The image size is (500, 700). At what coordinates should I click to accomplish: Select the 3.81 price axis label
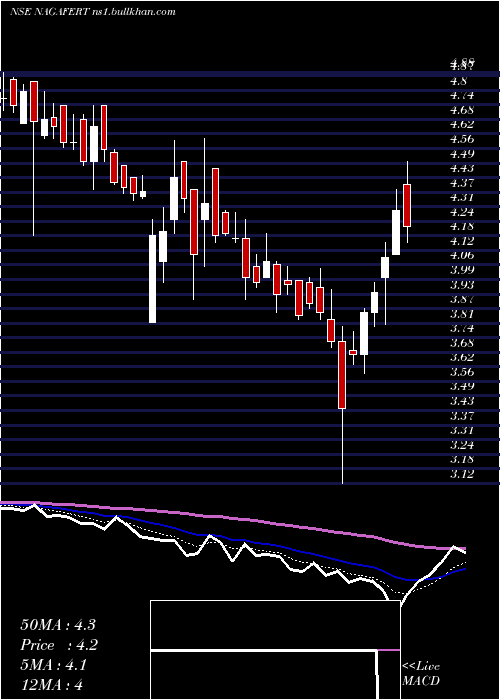(462, 314)
